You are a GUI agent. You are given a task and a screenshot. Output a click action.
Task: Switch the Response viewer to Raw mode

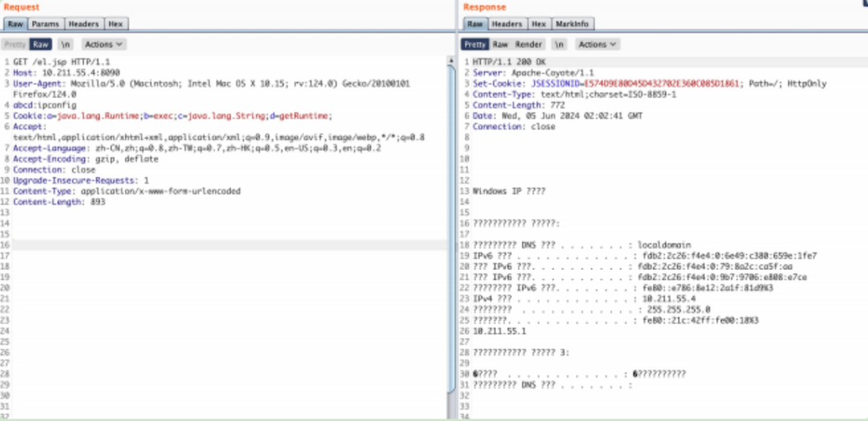500,44
